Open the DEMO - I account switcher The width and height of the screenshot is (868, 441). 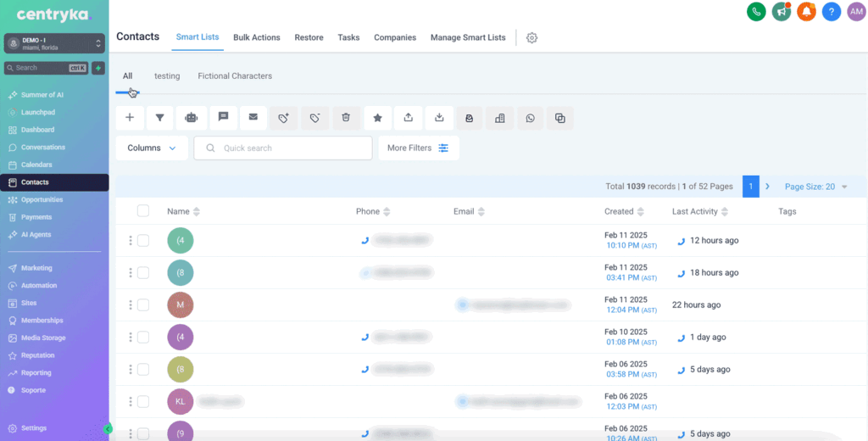coord(54,43)
